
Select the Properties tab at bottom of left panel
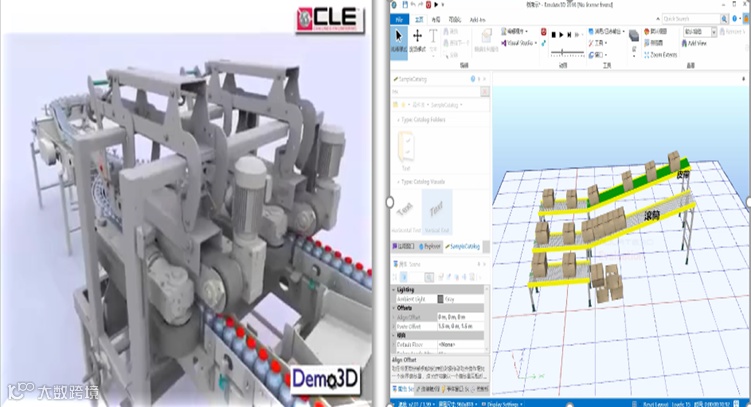401,388
